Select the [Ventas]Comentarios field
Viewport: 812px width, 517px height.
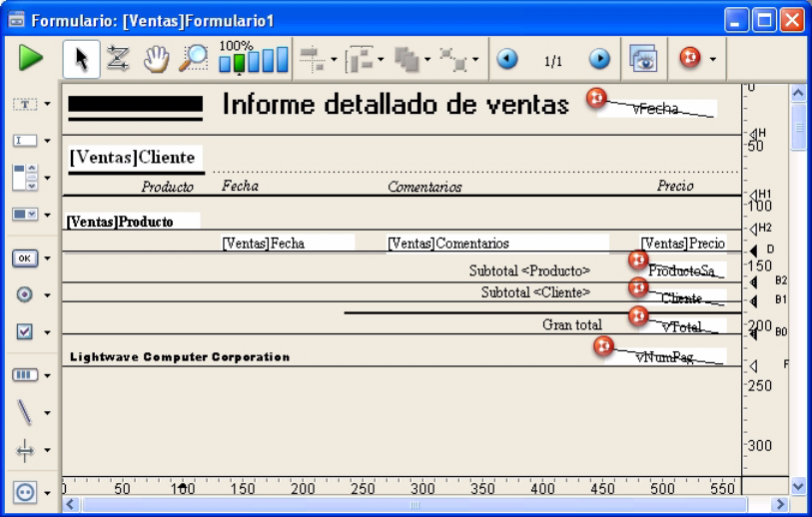click(496, 244)
